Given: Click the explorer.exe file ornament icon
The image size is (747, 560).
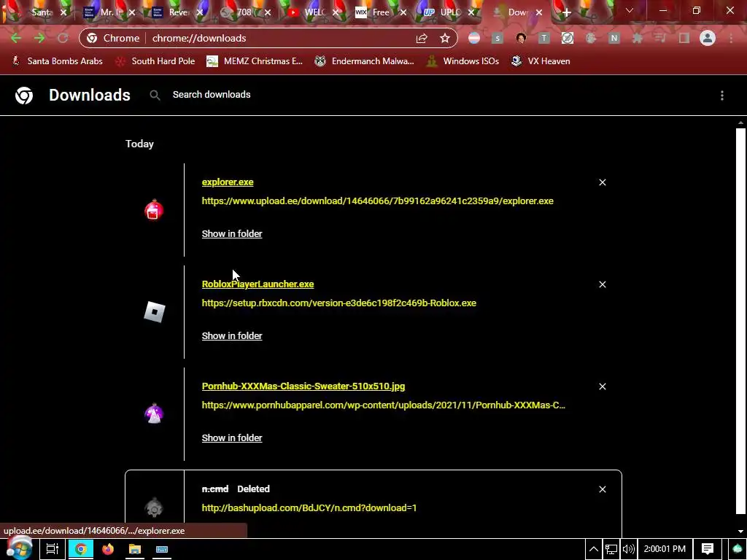Looking at the screenshot, I should (x=154, y=210).
